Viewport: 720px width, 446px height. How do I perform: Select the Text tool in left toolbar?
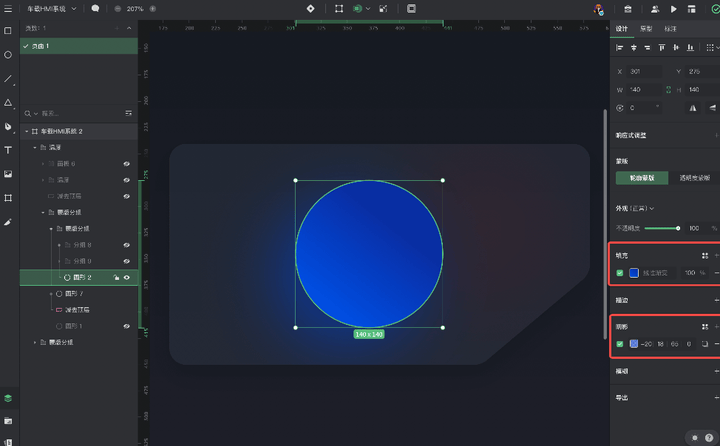[8, 150]
